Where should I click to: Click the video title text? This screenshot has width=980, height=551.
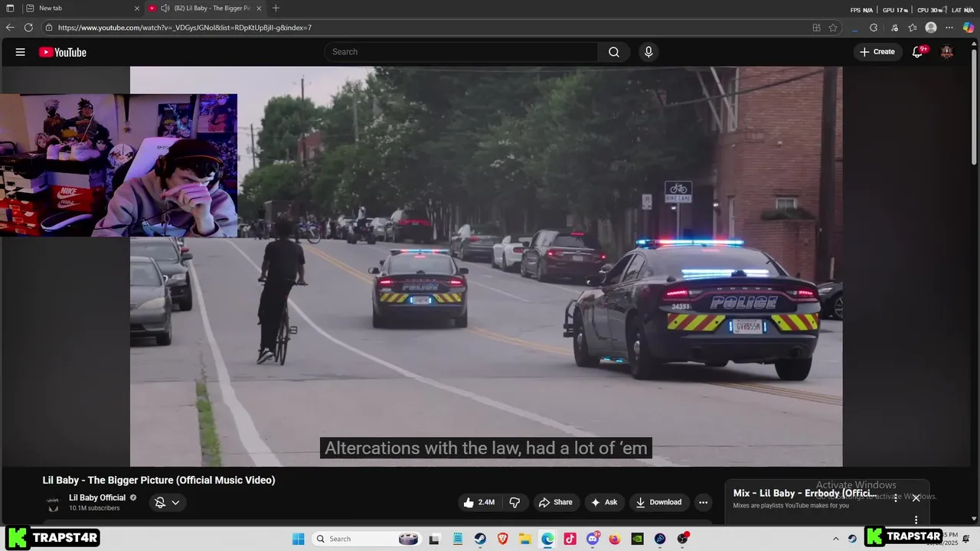pos(158,480)
